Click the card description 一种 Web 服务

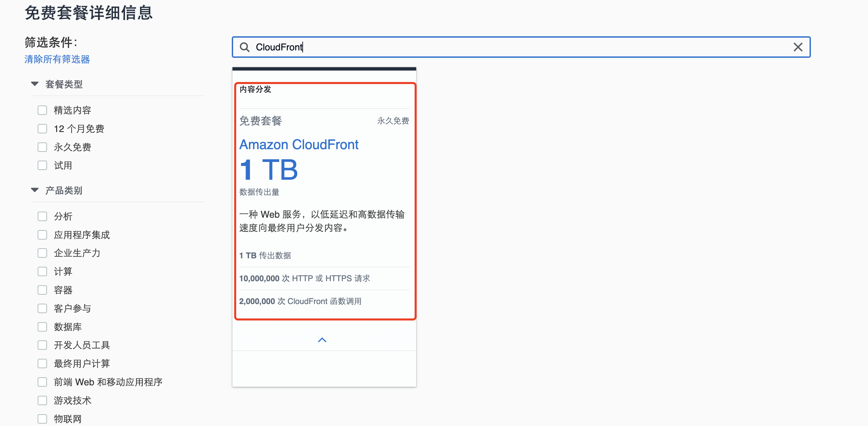322,221
